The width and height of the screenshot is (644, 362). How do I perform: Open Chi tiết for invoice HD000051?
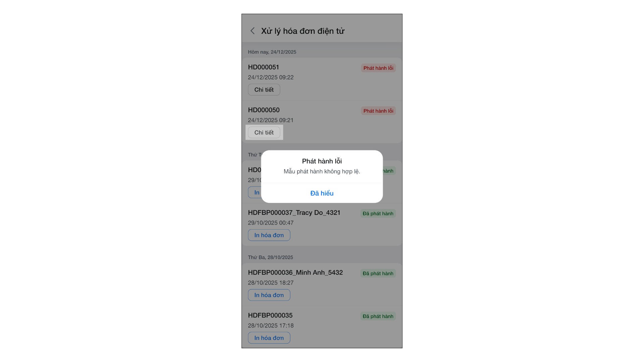click(264, 89)
